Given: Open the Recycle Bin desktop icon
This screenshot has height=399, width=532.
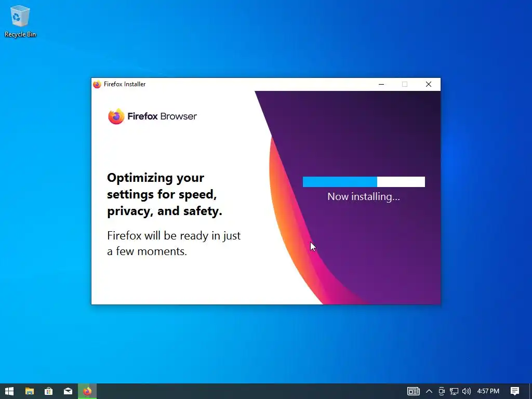Looking at the screenshot, I should point(20,21).
